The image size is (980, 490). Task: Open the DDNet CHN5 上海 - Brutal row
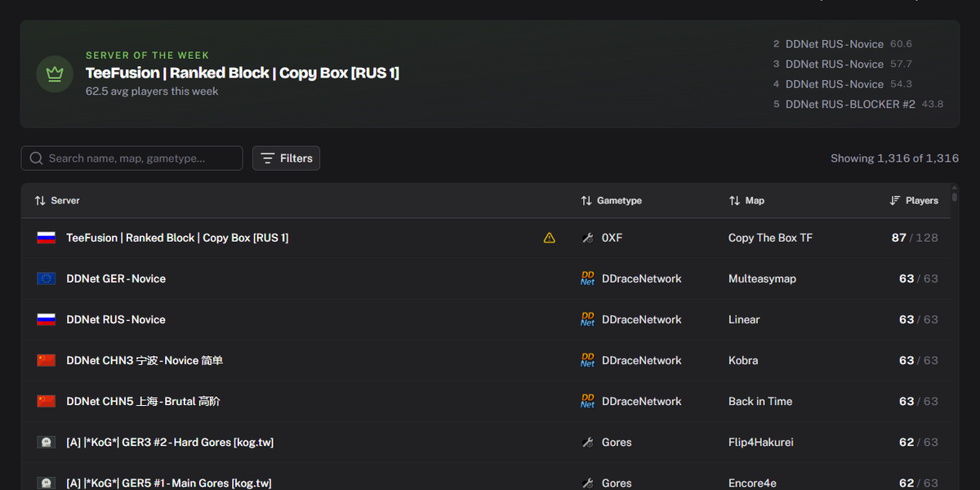click(485, 401)
